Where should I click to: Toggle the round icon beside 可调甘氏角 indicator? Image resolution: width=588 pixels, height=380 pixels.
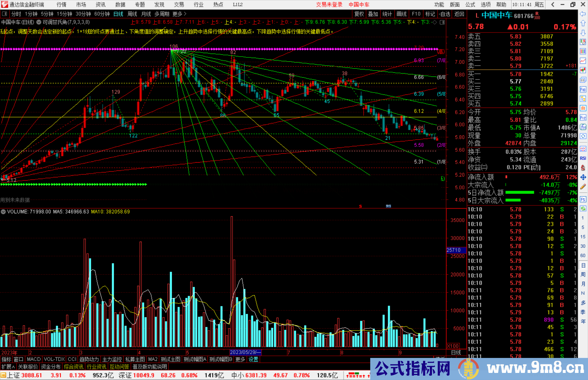(x=39, y=22)
